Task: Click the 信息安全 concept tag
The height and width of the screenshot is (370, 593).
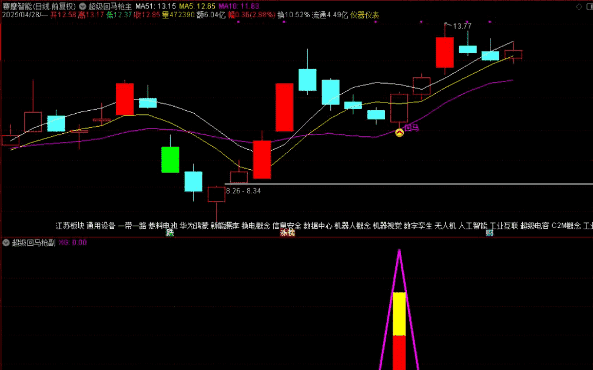Action: pos(287,226)
